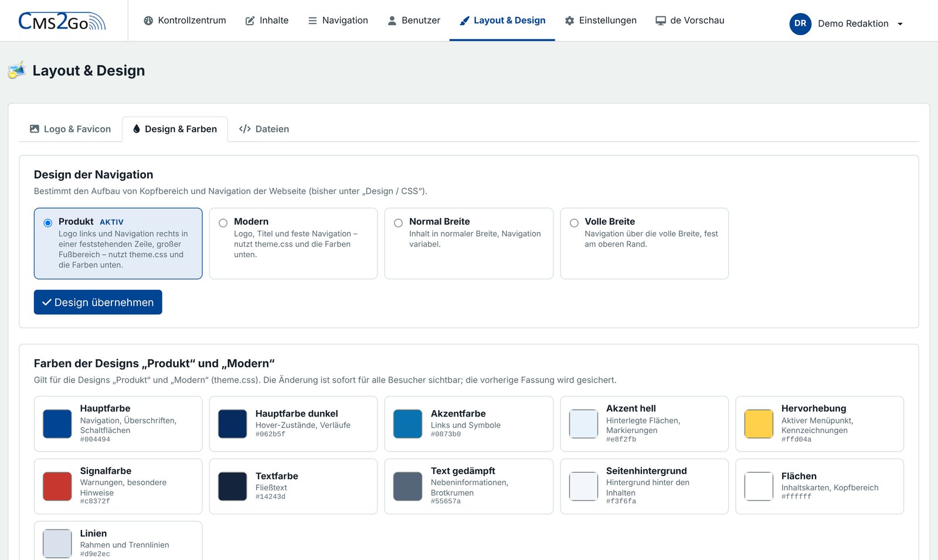Viewport: 938px width, 560px height.
Task: Click the code brackets icon of Dateien
Action: click(245, 129)
